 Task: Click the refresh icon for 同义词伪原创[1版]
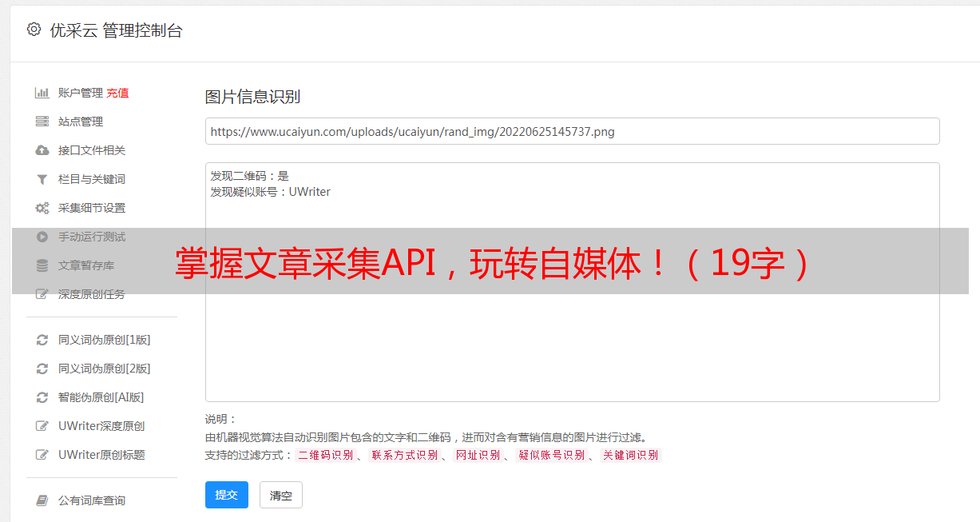[42, 340]
